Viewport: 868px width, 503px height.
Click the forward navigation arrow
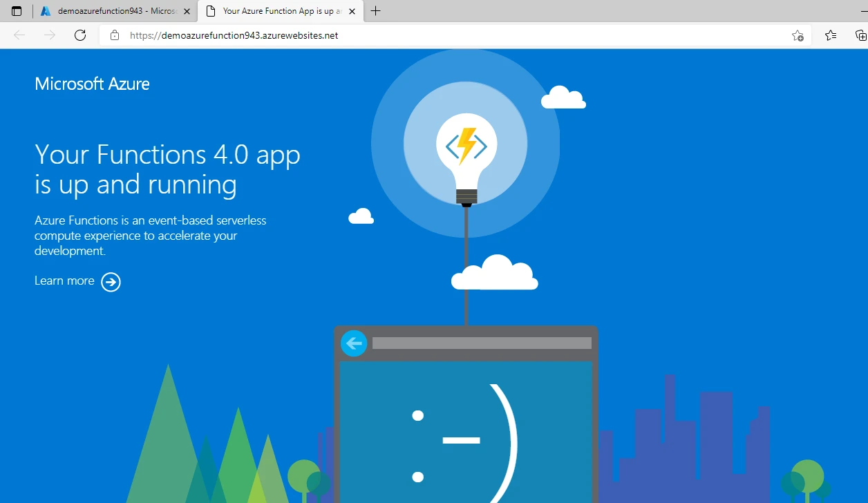(x=49, y=35)
